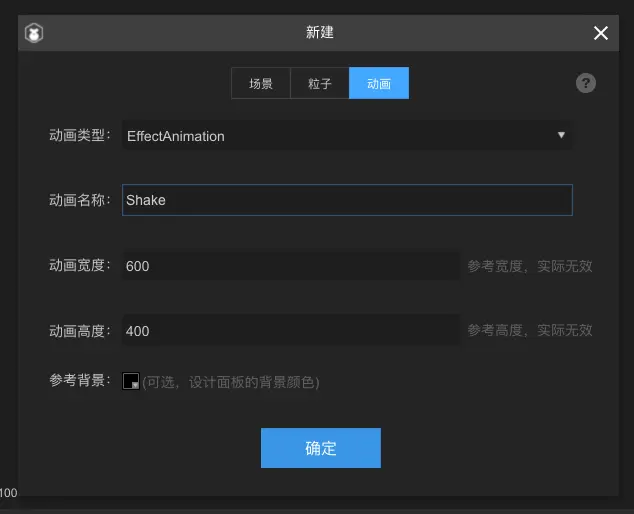Click the 动画名称 field containing Shake
This screenshot has width=634, height=514.
(x=347, y=200)
